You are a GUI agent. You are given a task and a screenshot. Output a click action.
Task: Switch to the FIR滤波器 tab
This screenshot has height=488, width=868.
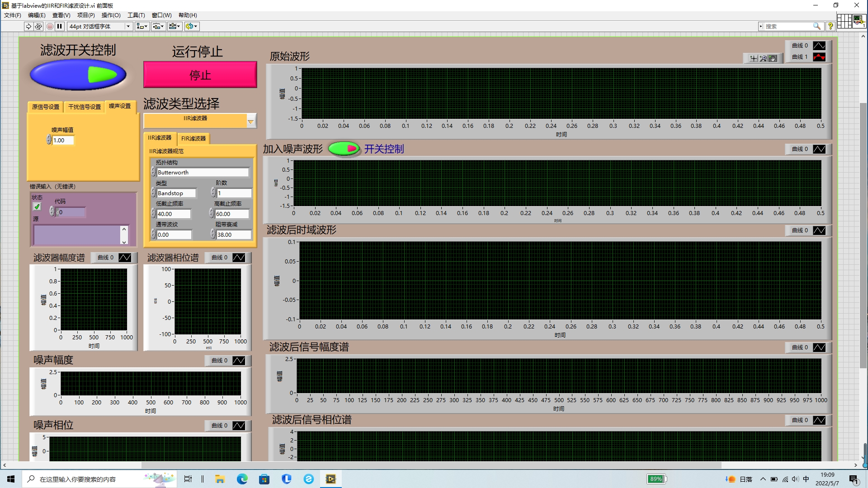click(193, 139)
